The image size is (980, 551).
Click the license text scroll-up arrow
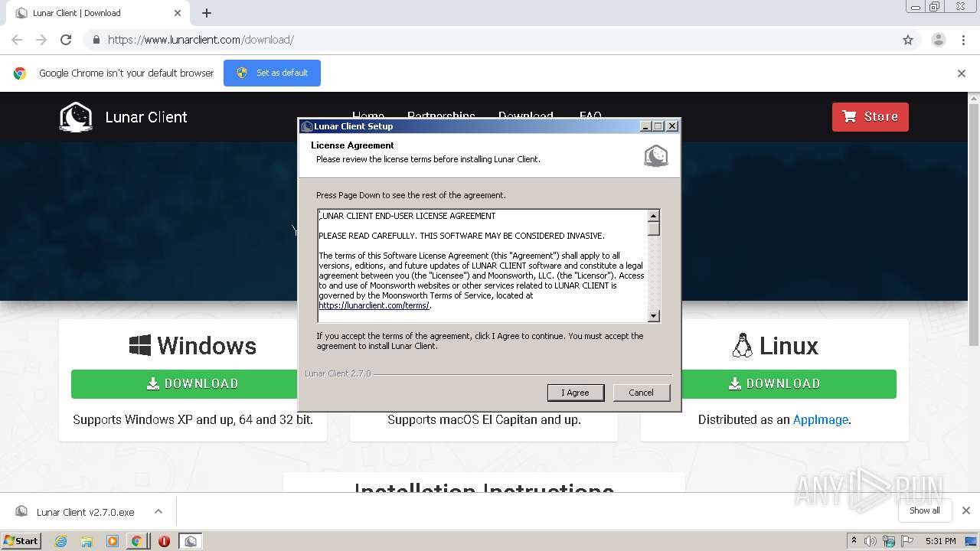[654, 216]
